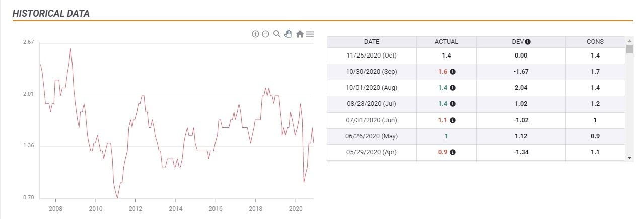Activate the selection zoom magnifier tool
Image resolution: width=644 pixels, height=219 pixels.
(276, 34)
